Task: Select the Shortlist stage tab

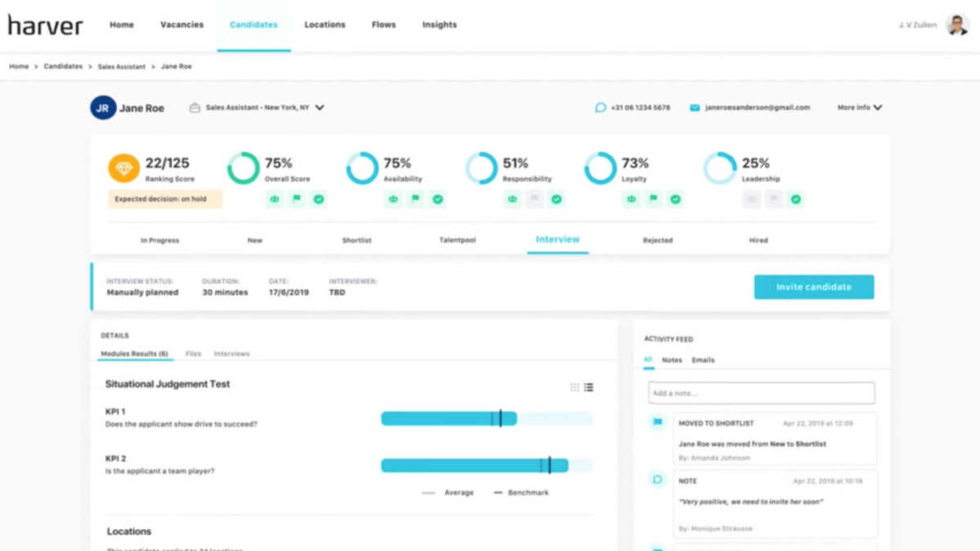Action: point(357,240)
